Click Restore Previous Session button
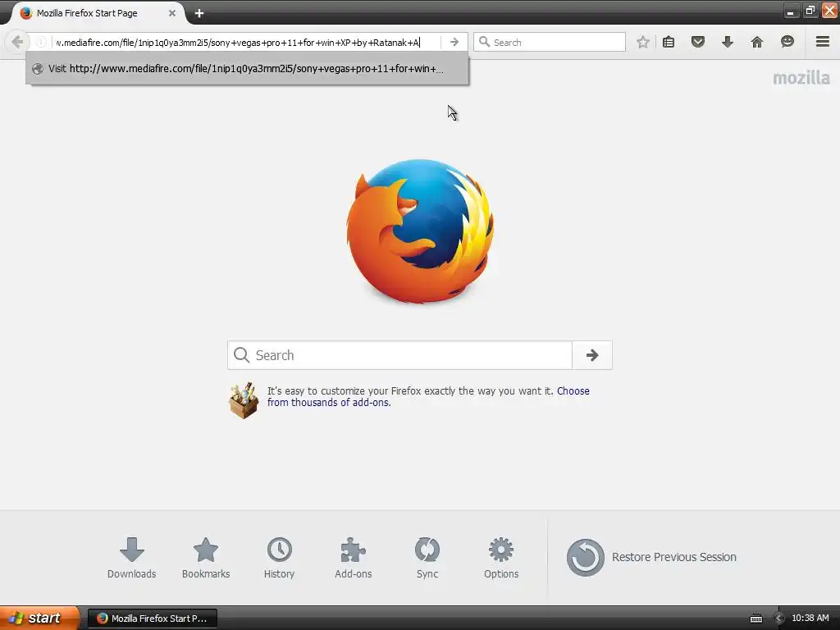This screenshot has height=630, width=840. pyautogui.click(x=651, y=557)
